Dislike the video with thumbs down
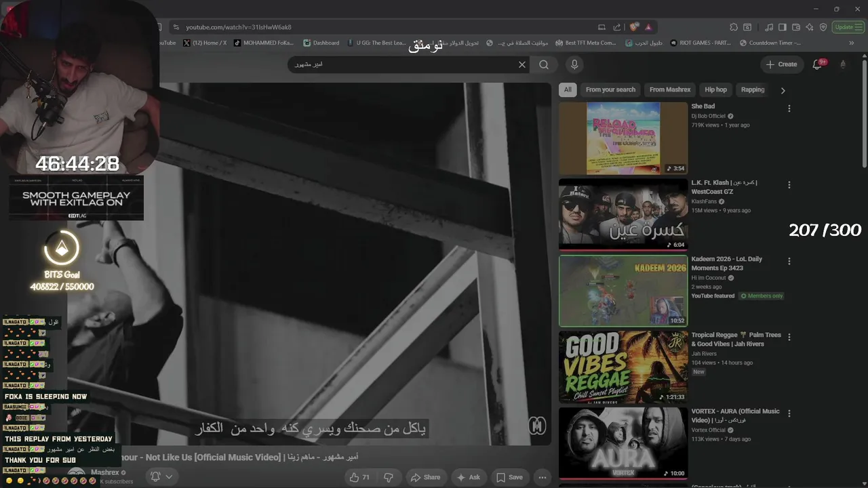868x488 pixels. 389,477
